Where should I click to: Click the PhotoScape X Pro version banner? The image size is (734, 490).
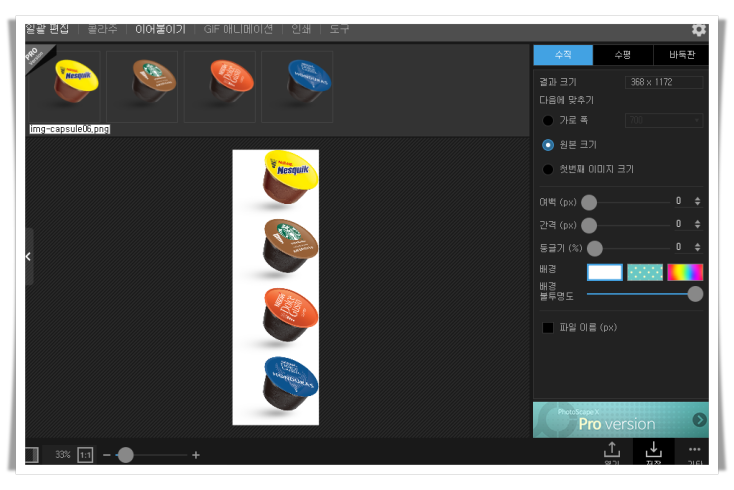[621, 420]
